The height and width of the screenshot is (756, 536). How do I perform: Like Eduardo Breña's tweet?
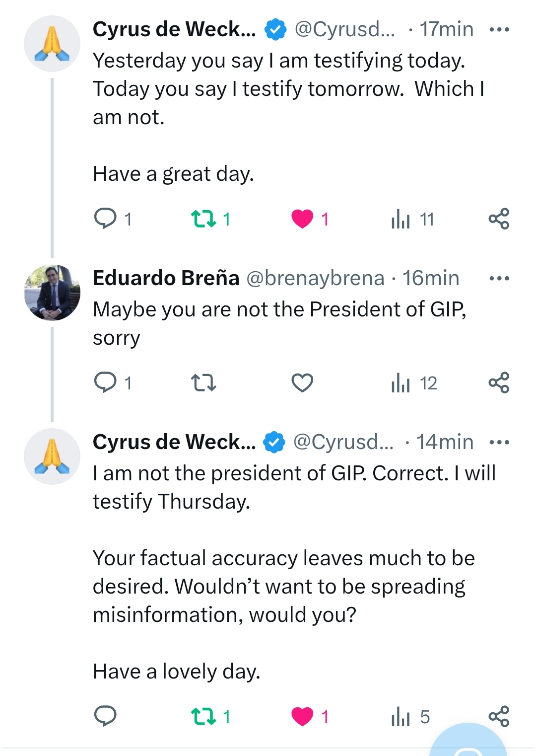pyautogui.click(x=302, y=382)
